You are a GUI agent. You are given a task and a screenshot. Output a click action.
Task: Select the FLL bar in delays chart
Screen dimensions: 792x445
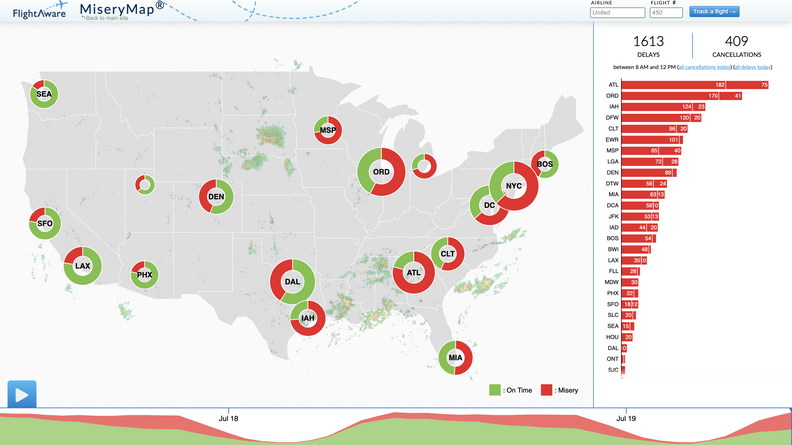pyautogui.click(x=631, y=272)
